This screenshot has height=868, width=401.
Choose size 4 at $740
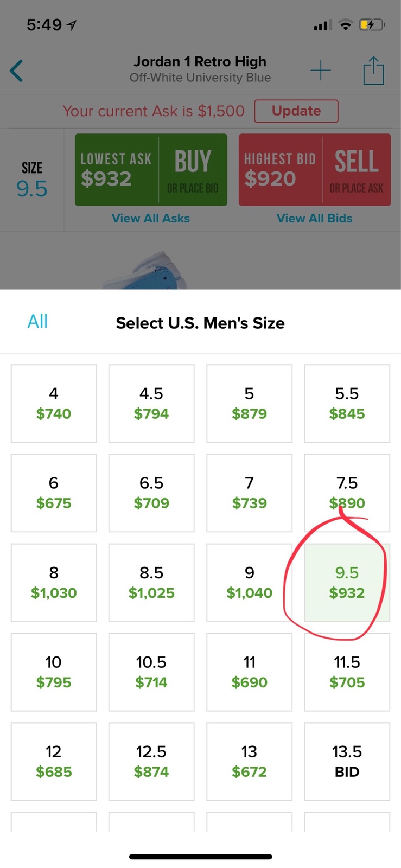pos(54,403)
